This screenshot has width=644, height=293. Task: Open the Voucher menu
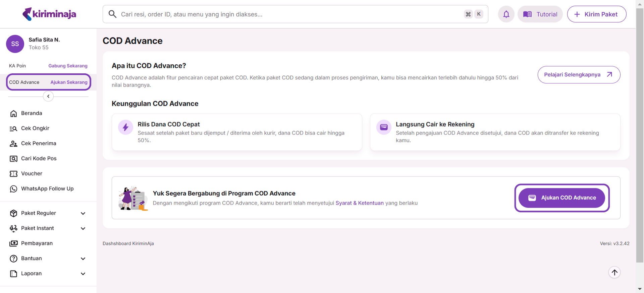click(x=32, y=173)
